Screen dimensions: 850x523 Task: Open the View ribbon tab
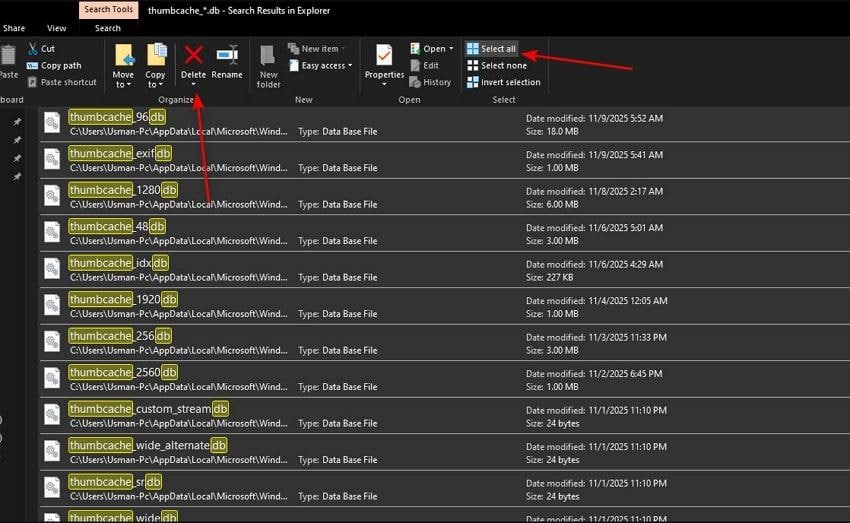[56, 28]
